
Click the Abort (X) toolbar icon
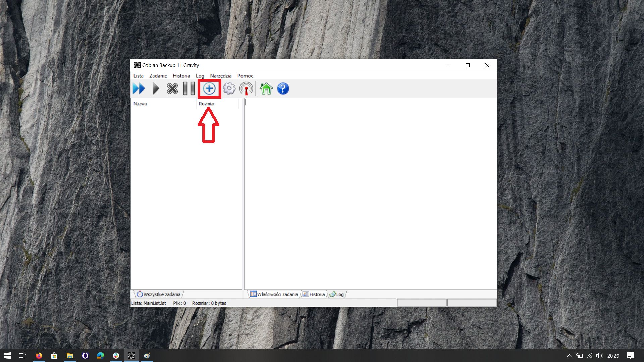pyautogui.click(x=172, y=89)
